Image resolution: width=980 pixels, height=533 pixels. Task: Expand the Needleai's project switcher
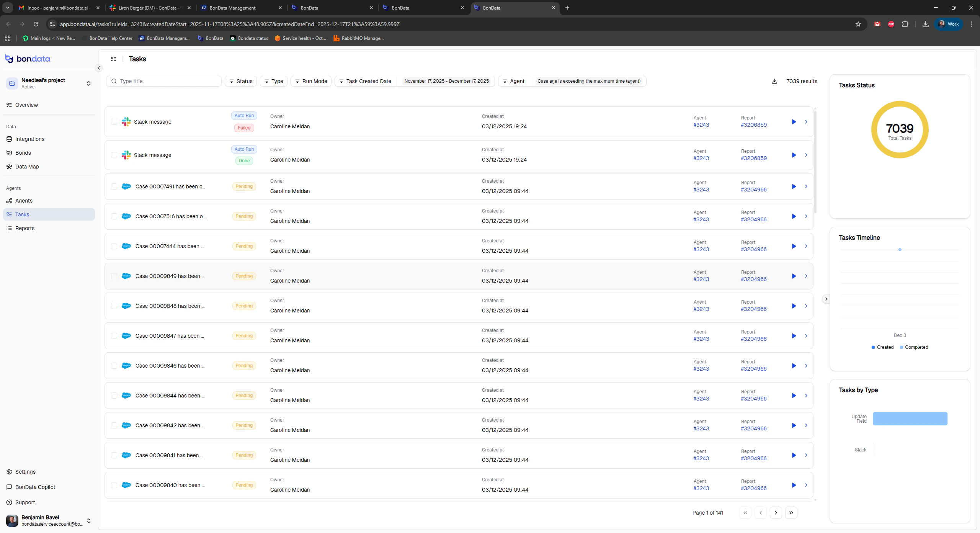[88, 83]
